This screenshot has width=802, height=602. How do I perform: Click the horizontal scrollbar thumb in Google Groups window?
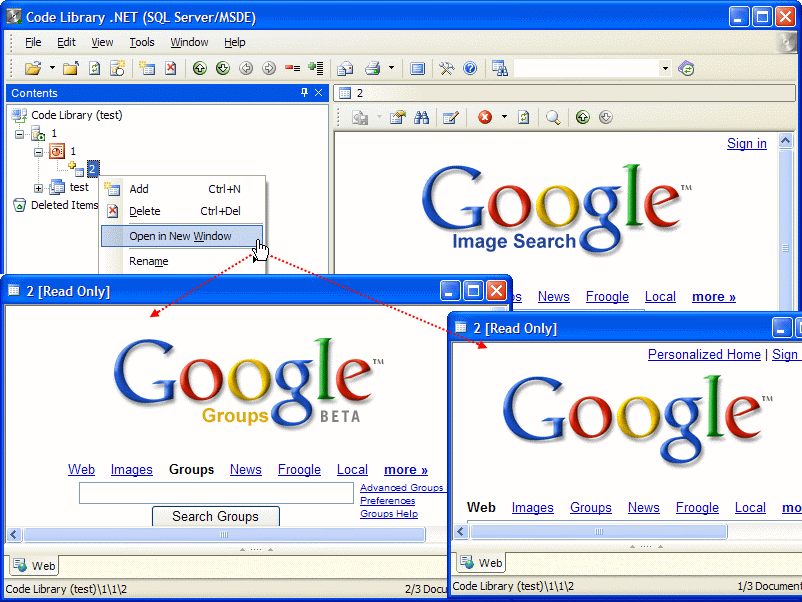pos(224,534)
